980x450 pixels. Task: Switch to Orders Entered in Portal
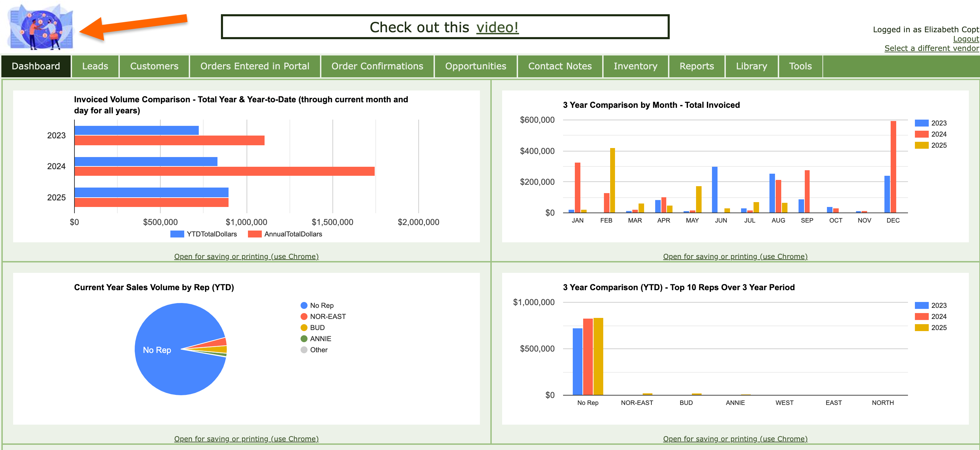(255, 66)
